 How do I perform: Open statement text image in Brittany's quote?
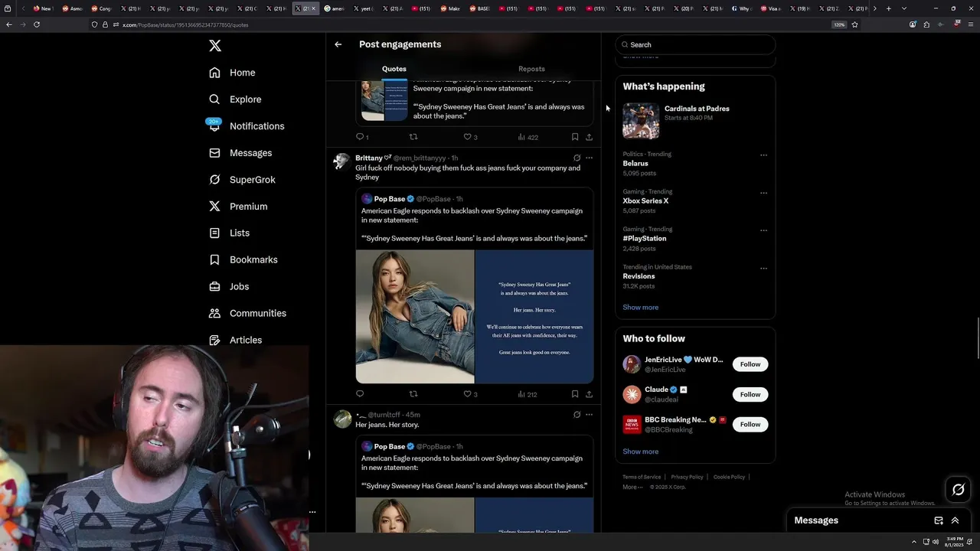[x=534, y=317]
